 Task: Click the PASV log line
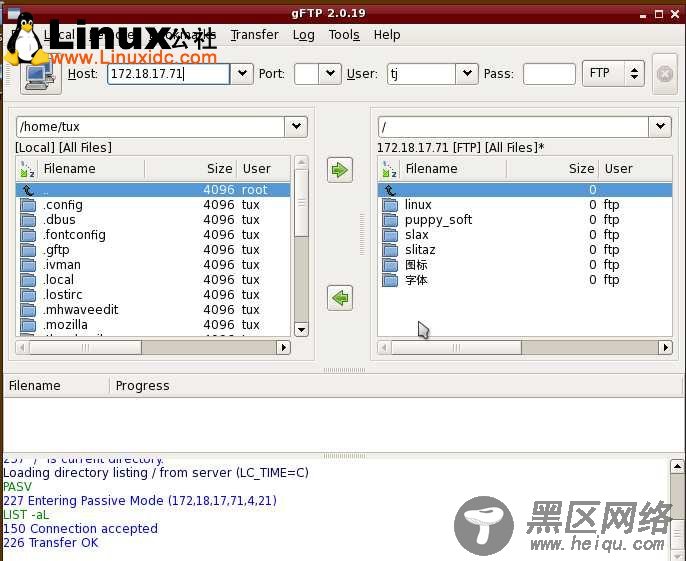[x=18, y=487]
